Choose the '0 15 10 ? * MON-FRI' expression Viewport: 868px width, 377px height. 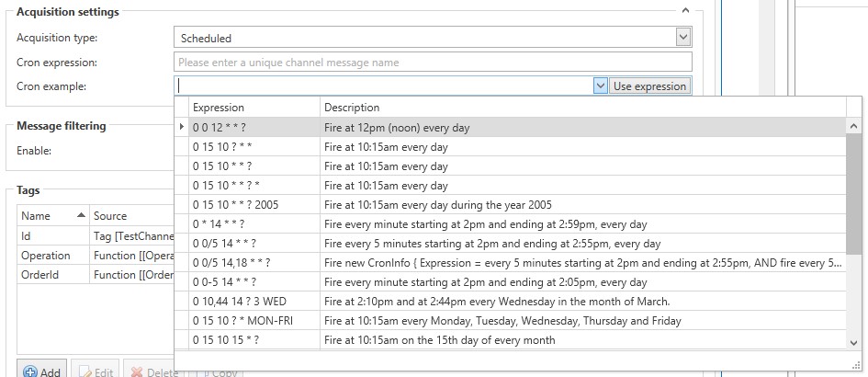(242, 320)
